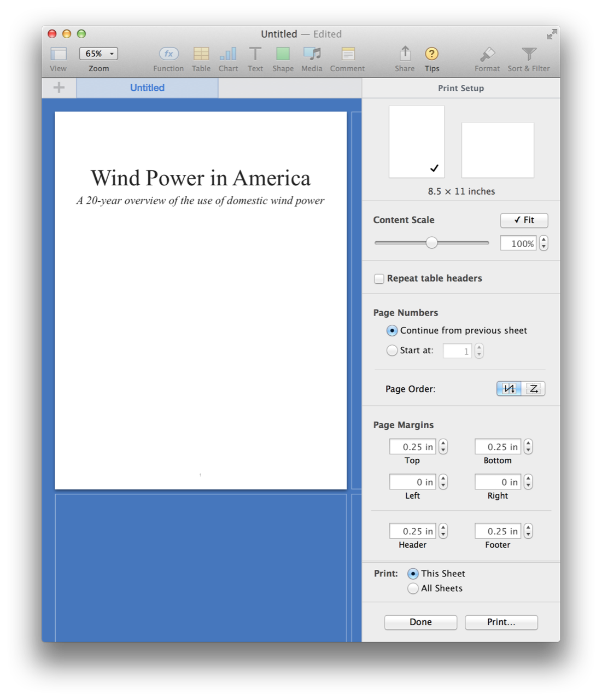Click the Footer margin field

point(498,531)
